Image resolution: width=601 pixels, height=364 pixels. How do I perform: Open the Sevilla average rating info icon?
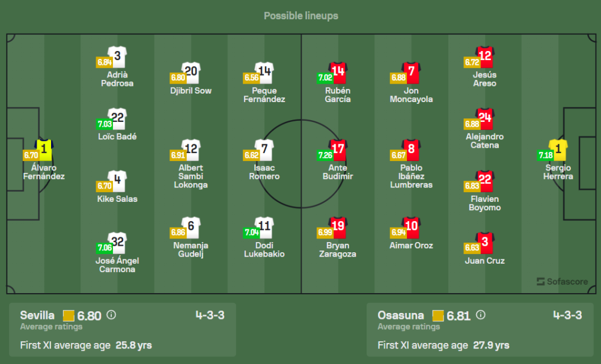click(x=111, y=315)
